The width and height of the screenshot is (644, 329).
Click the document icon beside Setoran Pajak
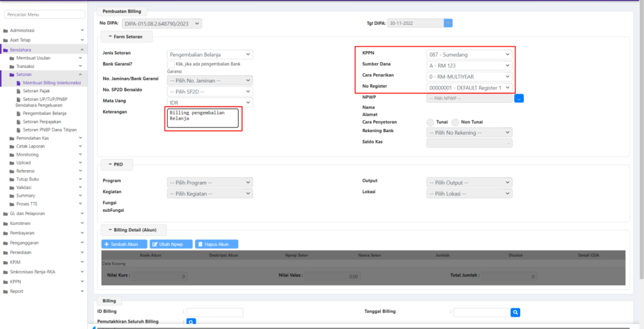(x=18, y=91)
